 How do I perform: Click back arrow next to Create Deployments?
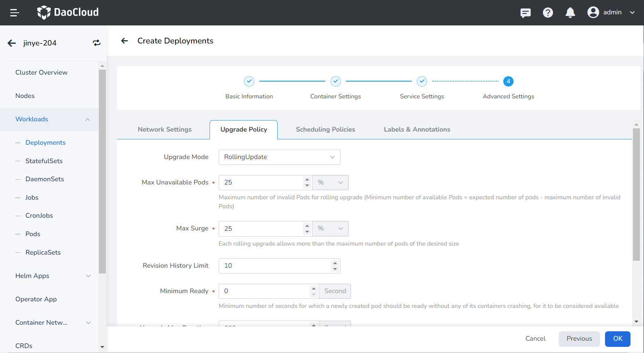[125, 41]
